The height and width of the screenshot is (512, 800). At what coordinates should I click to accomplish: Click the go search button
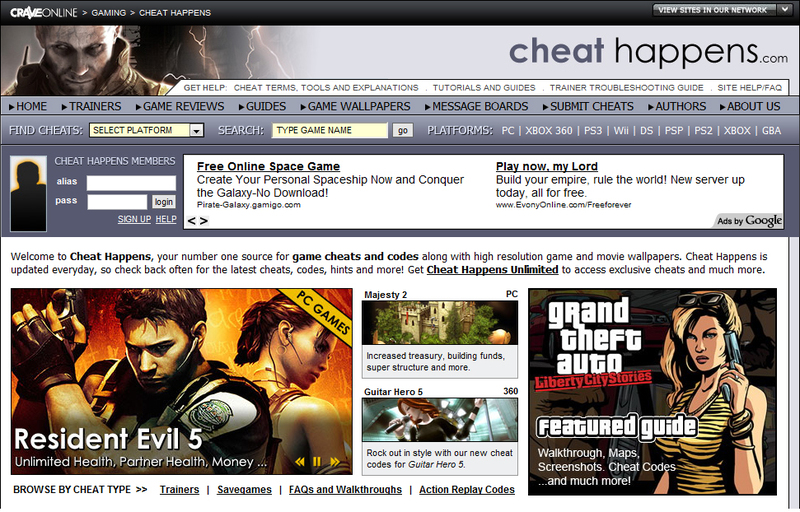pos(403,131)
